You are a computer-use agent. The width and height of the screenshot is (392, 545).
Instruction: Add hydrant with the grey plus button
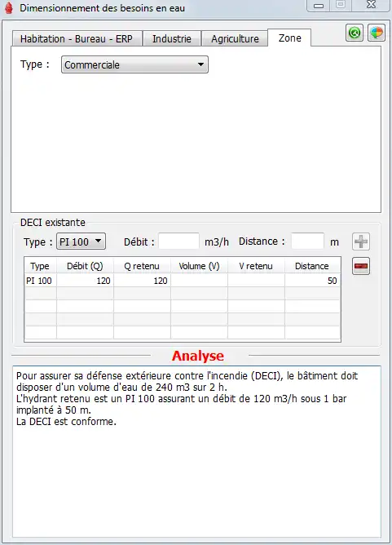(361, 241)
